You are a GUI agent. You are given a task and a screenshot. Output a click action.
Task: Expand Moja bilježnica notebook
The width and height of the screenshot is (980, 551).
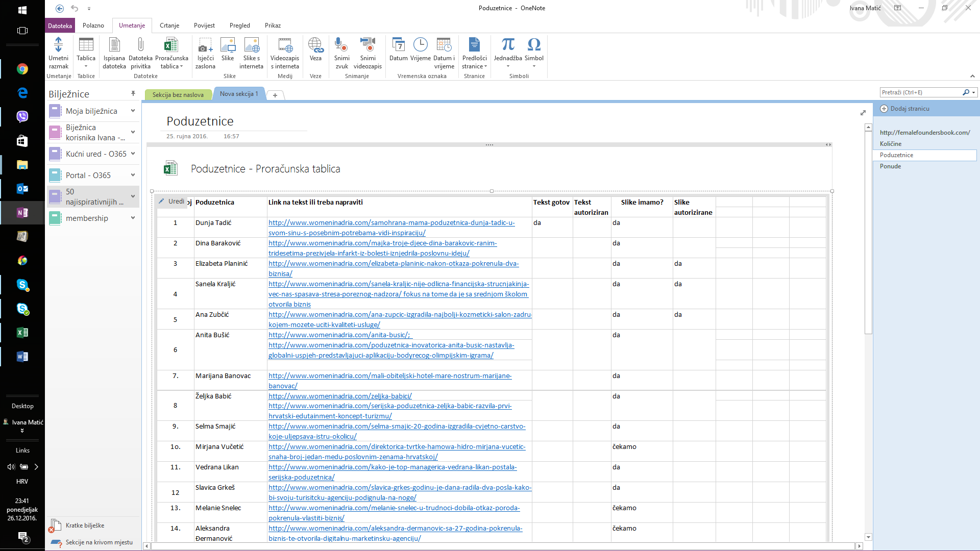133,111
